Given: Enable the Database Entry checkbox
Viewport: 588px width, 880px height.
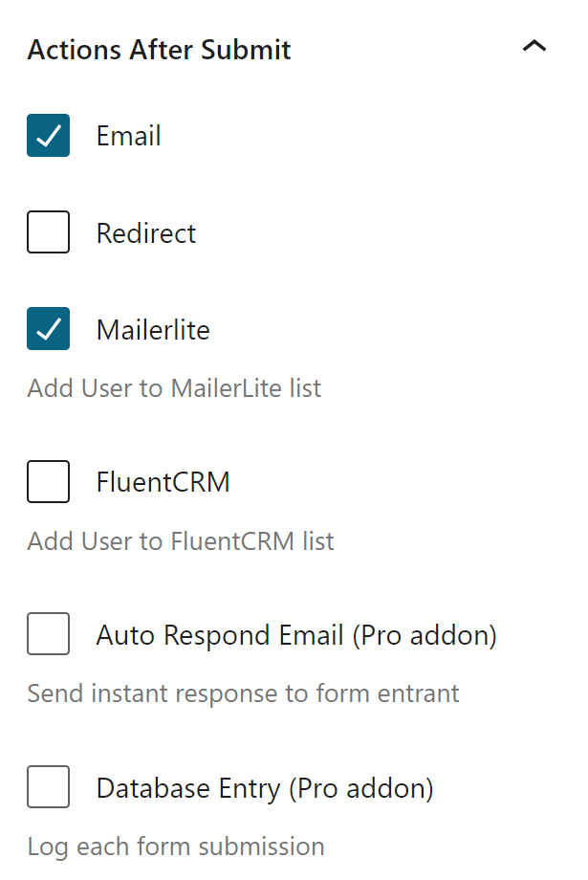Looking at the screenshot, I should tap(49, 787).
